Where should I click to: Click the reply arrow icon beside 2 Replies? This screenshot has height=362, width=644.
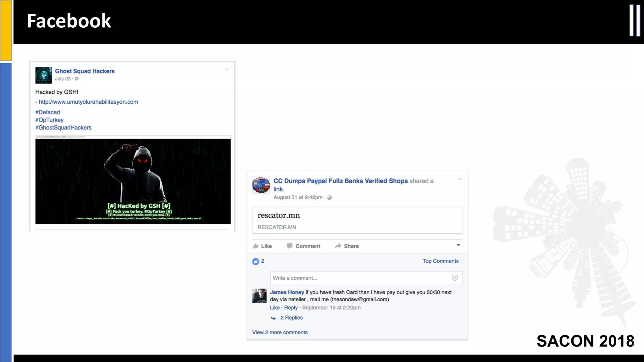point(273,318)
